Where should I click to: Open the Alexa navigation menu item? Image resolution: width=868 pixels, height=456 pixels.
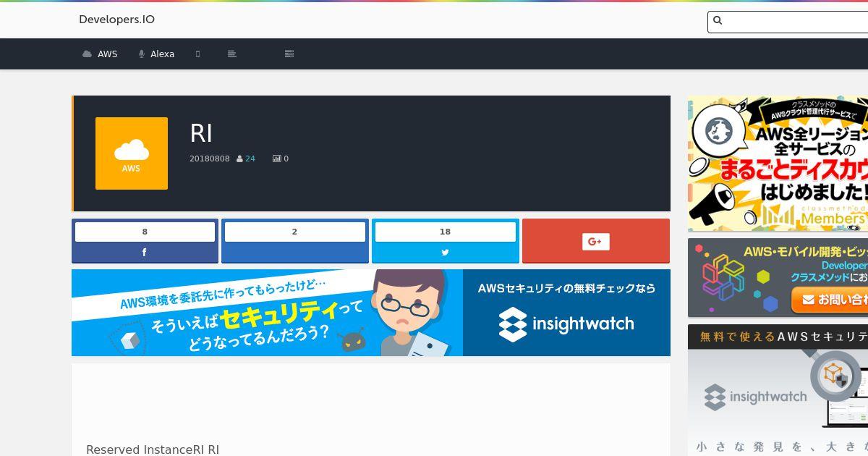tap(156, 54)
